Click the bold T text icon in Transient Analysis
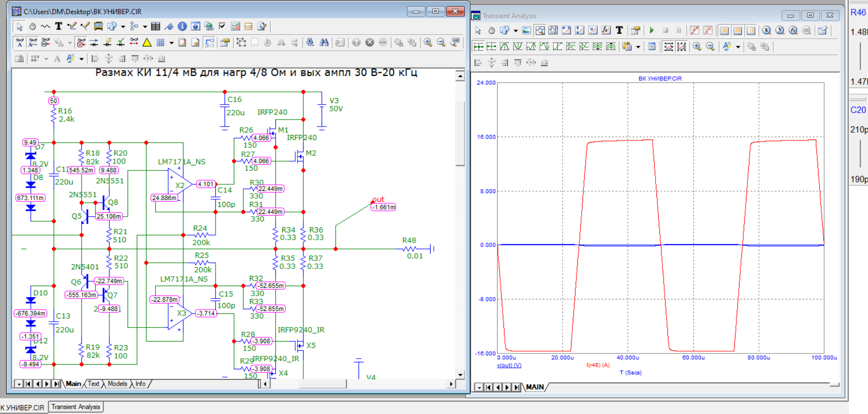Image resolution: width=868 pixels, height=414 pixels. (x=619, y=30)
